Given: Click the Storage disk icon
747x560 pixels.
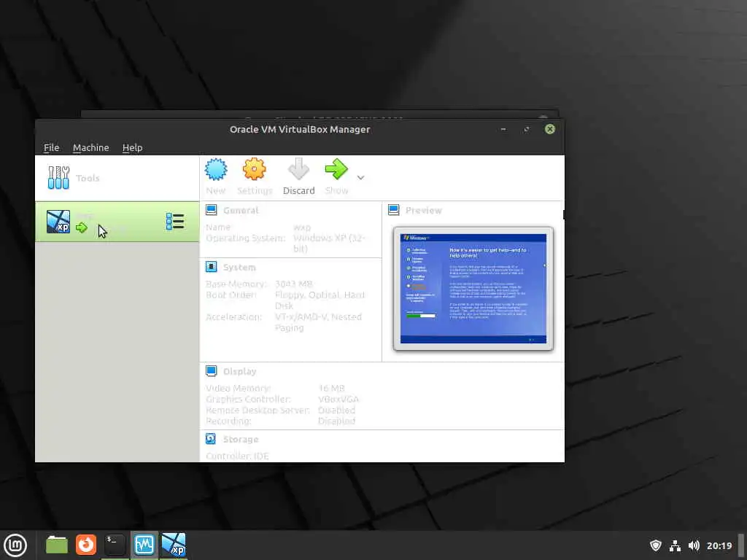Looking at the screenshot, I should tap(211, 438).
